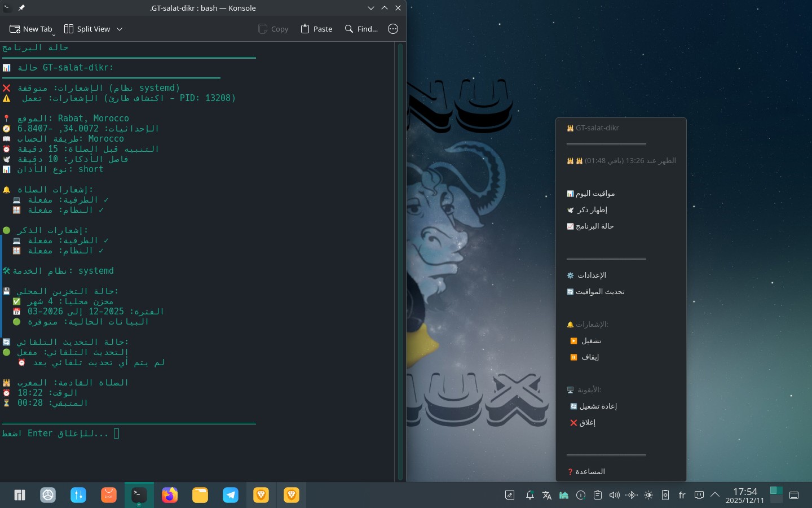This screenshot has height=508, width=812.
Task: Open Telegram from the taskbar
Action: tap(231, 495)
